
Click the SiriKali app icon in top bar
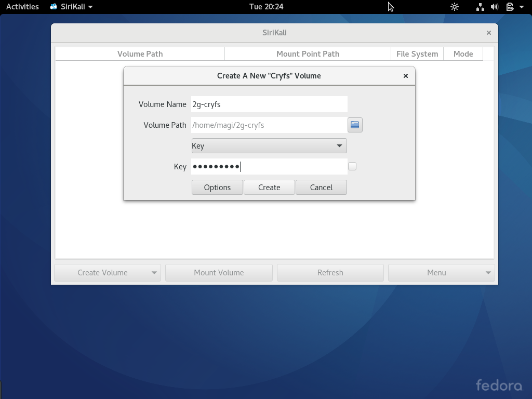pos(54,6)
